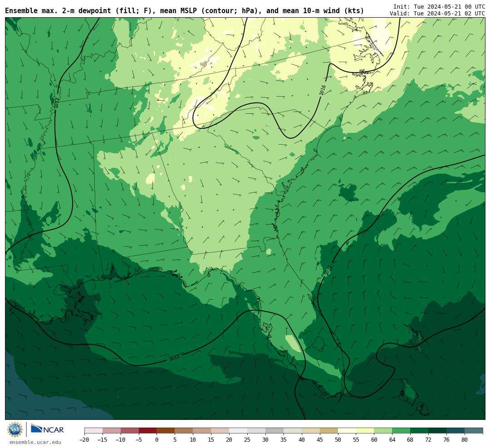Click the 1016 contour label

point(323,90)
